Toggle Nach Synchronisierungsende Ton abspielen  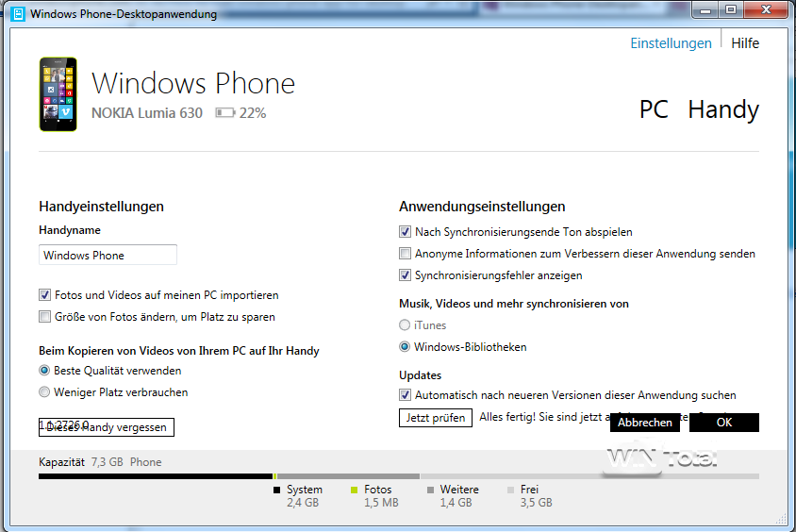[405, 232]
